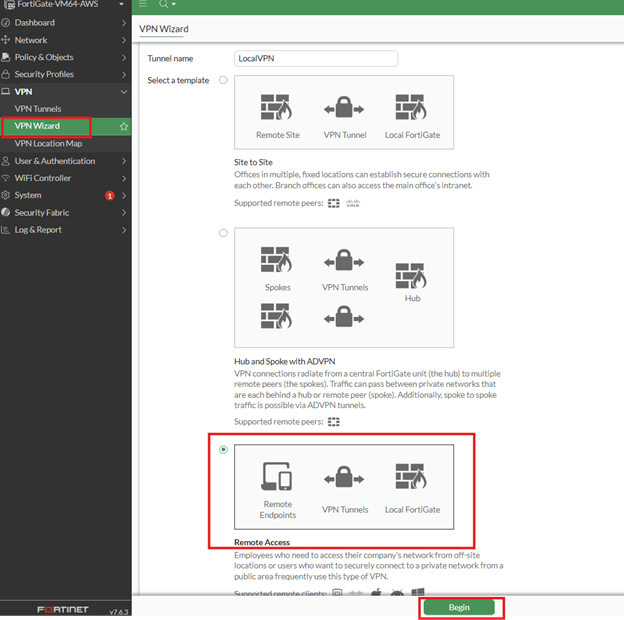624x620 pixels.
Task: Click the Hub and Spoke VPN Tunnels padlock icon
Action: tap(344, 260)
